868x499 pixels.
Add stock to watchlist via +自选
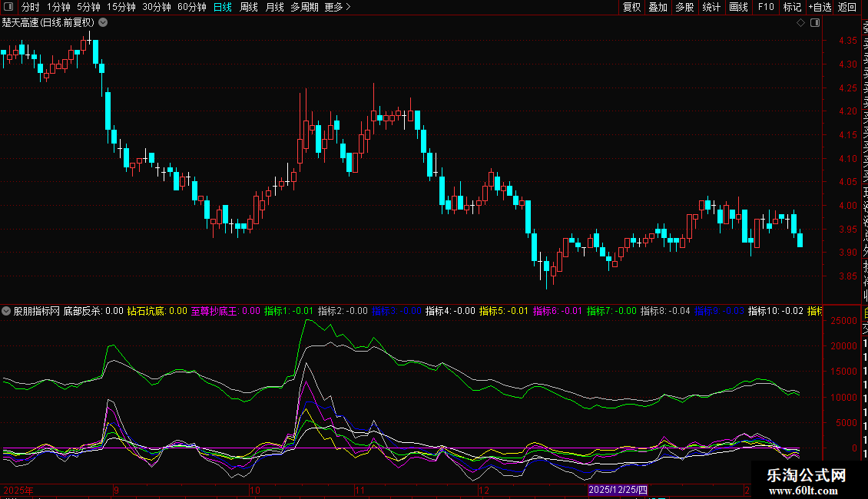pyautogui.click(x=820, y=8)
